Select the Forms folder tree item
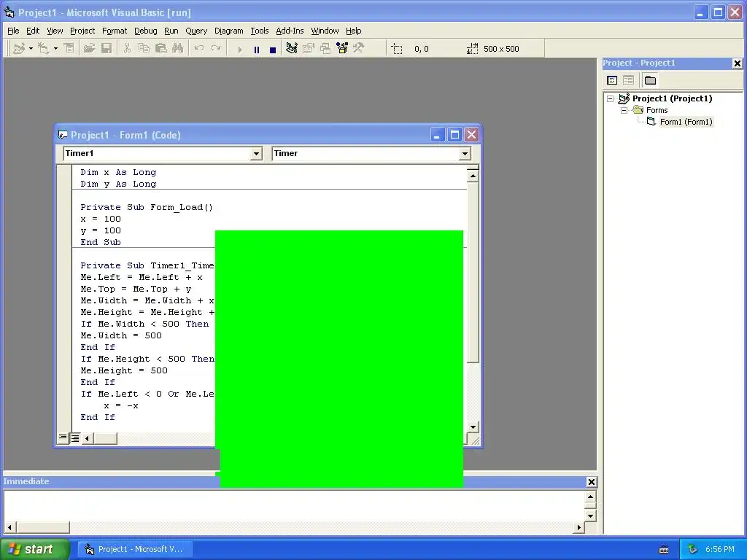 click(657, 110)
